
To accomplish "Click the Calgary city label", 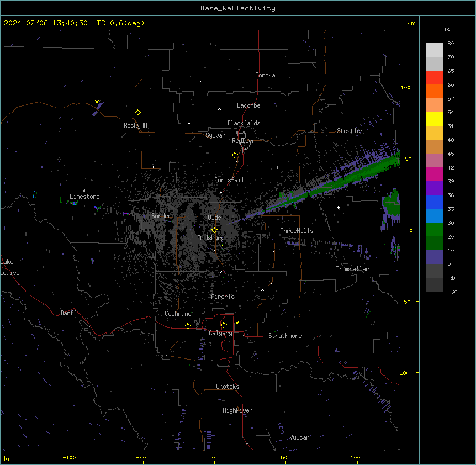I will [221, 333].
